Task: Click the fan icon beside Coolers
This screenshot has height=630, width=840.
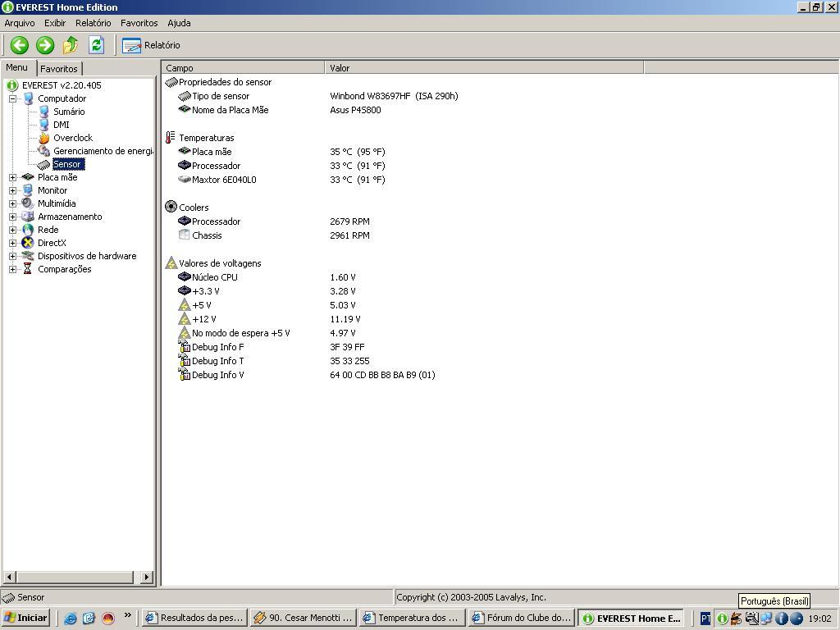Action: coord(171,207)
